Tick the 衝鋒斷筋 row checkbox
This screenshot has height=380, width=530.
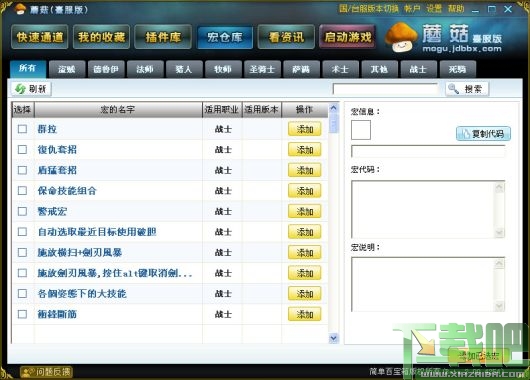(x=22, y=314)
